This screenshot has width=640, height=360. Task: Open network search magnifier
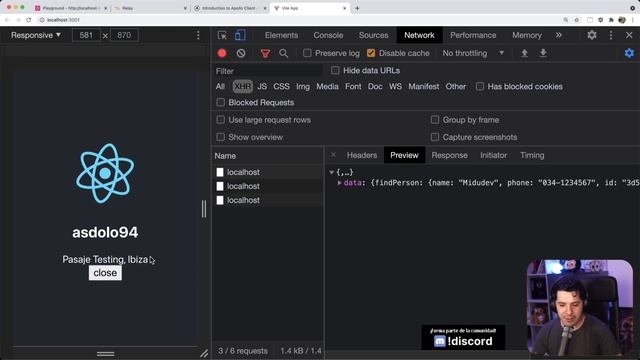(283, 53)
